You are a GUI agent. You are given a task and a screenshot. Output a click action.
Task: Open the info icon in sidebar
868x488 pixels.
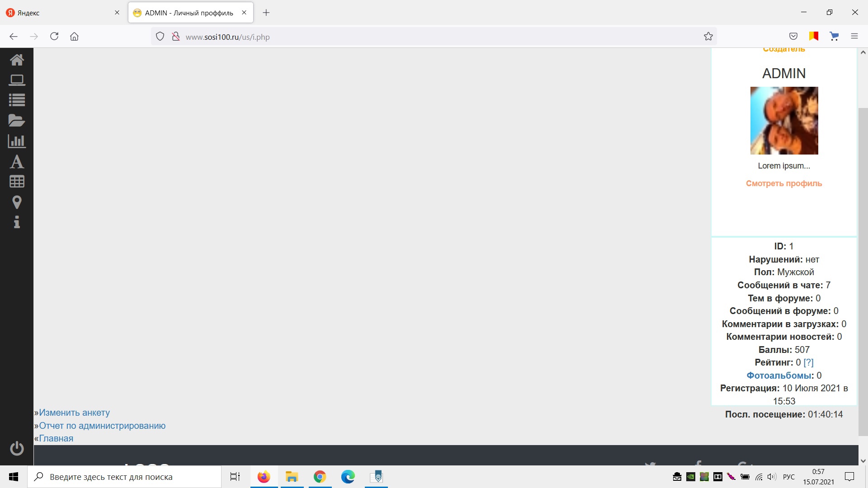17,222
